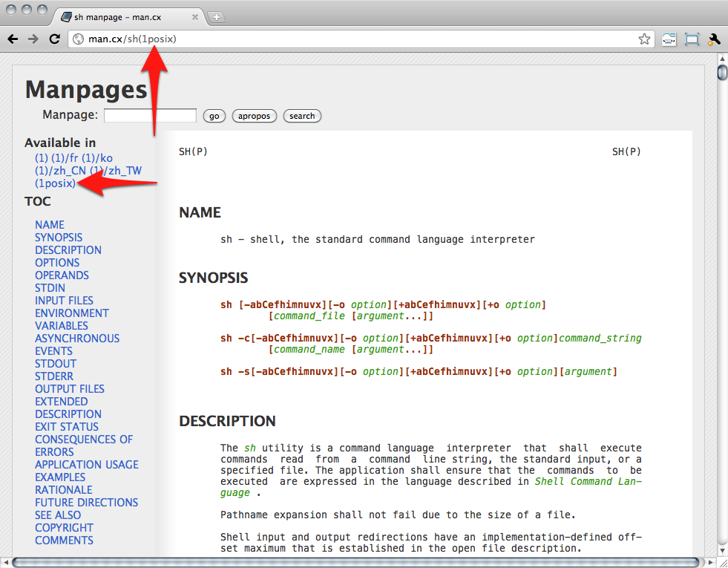
Task: Click the screen capture extension icon
Action: coord(692,39)
